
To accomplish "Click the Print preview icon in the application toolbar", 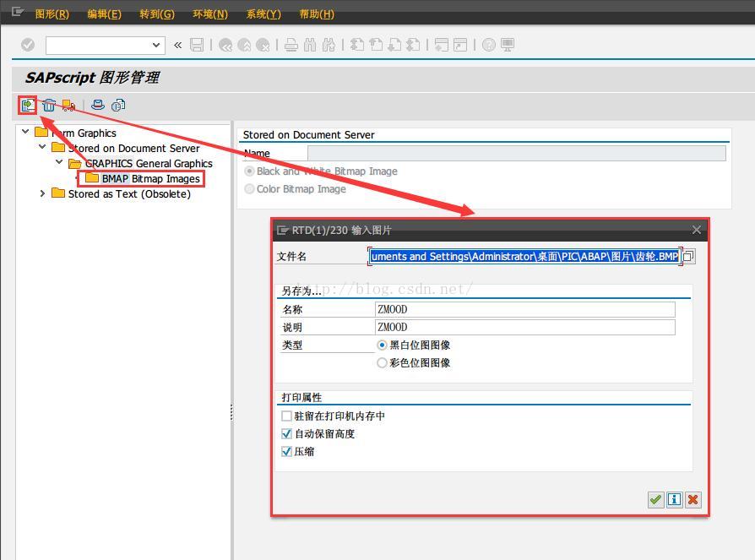I will (x=98, y=105).
